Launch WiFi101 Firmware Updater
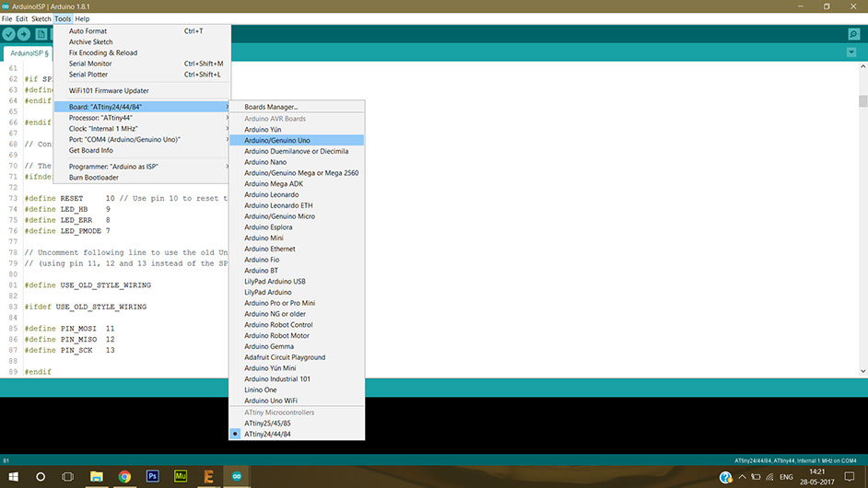868x488 pixels. [142, 91]
